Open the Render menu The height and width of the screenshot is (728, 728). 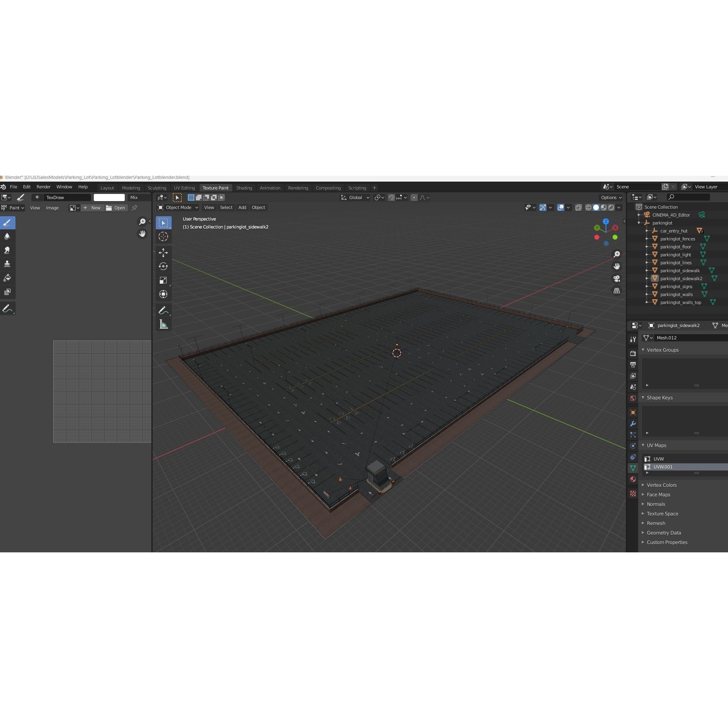(x=43, y=187)
